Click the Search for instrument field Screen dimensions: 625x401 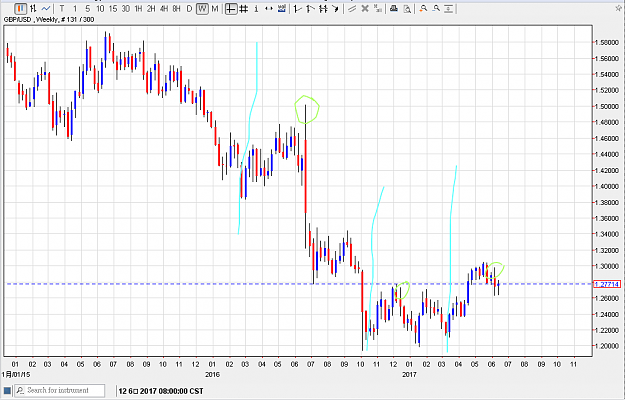[x=60, y=391]
